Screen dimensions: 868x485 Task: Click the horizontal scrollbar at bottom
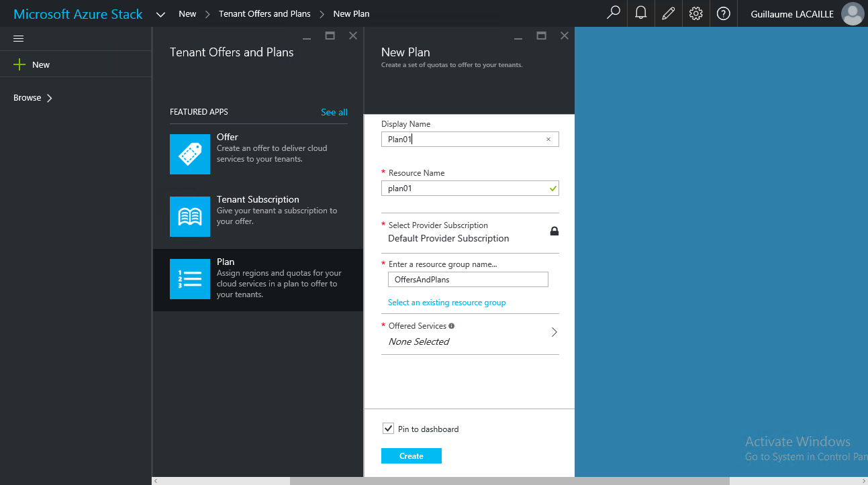click(510, 481)
